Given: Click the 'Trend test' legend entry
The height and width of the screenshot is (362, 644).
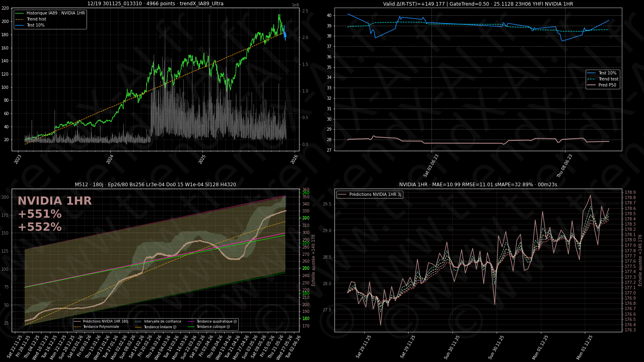Looking at the screenshot, I should pos(608,79).
